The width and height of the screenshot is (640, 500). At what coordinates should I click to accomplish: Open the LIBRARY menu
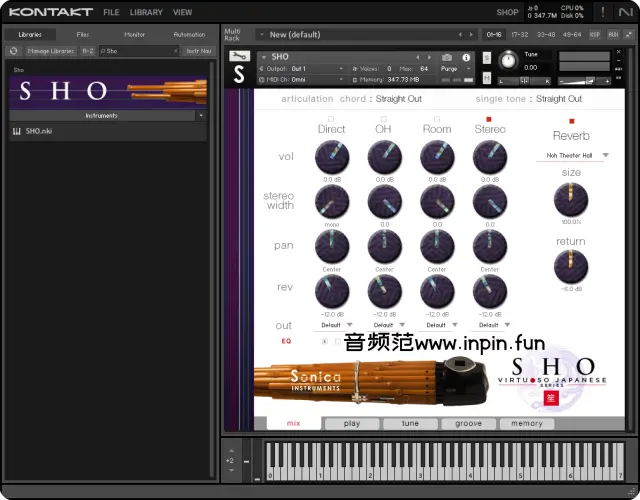click(146, 12)
